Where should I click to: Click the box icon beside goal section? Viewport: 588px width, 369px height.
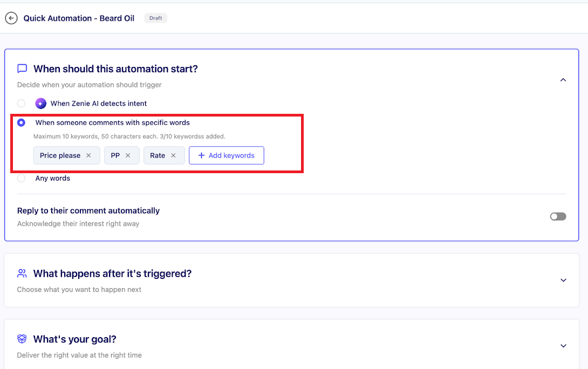tap(22, 339)
